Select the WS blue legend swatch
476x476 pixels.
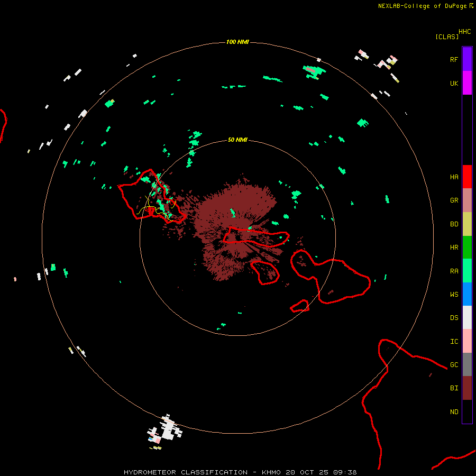click(467, 294)
